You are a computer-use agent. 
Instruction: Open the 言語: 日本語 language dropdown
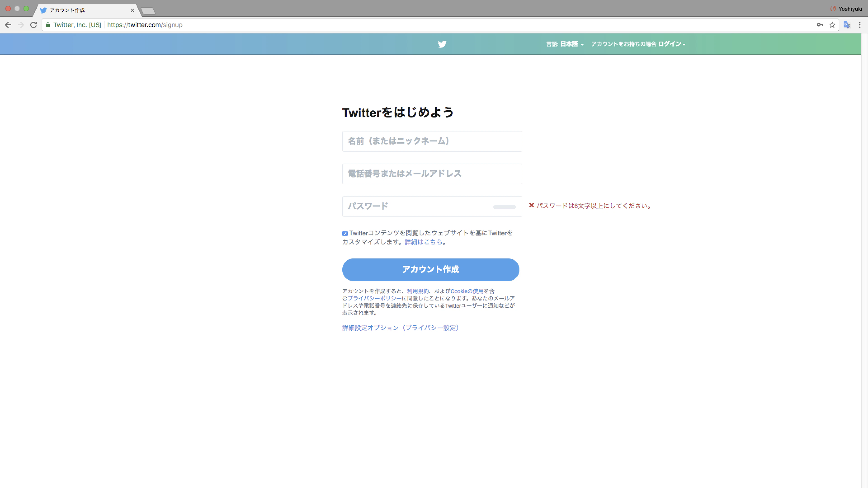click(565, 44)
